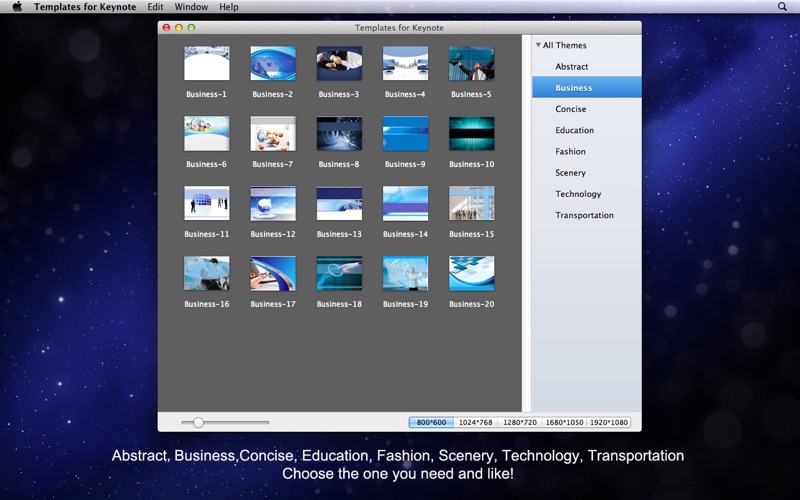The width and height of the screenshot is (800, 500).
Task: Open the Business-1 template thumbnail
Action: (x=207, y=63)
